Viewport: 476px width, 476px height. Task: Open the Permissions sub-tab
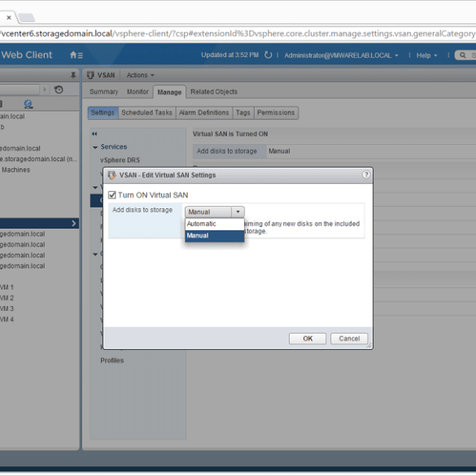coord(276,112)
